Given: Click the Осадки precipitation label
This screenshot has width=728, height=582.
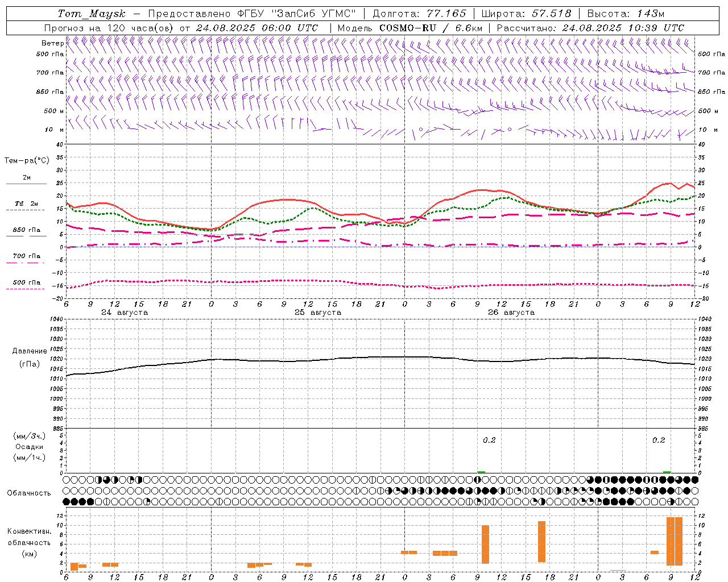Looking at the screenshot, I should [x=29, y=447].
